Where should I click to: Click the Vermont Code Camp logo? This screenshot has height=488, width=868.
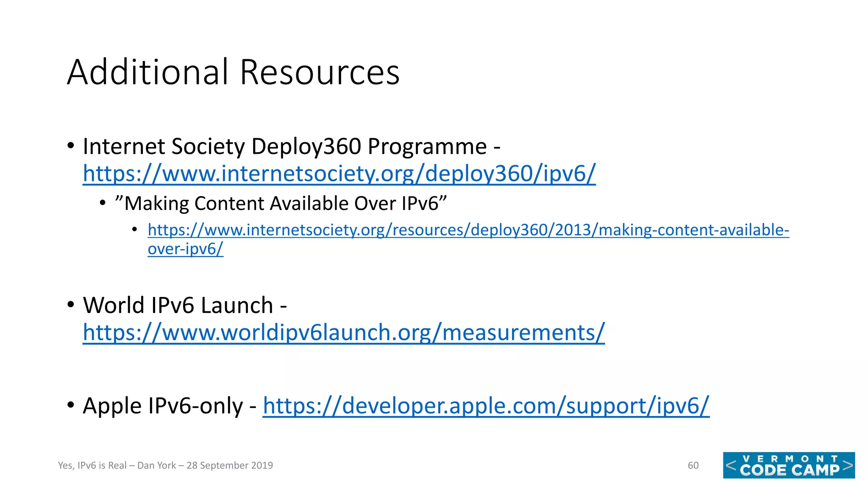789,465
